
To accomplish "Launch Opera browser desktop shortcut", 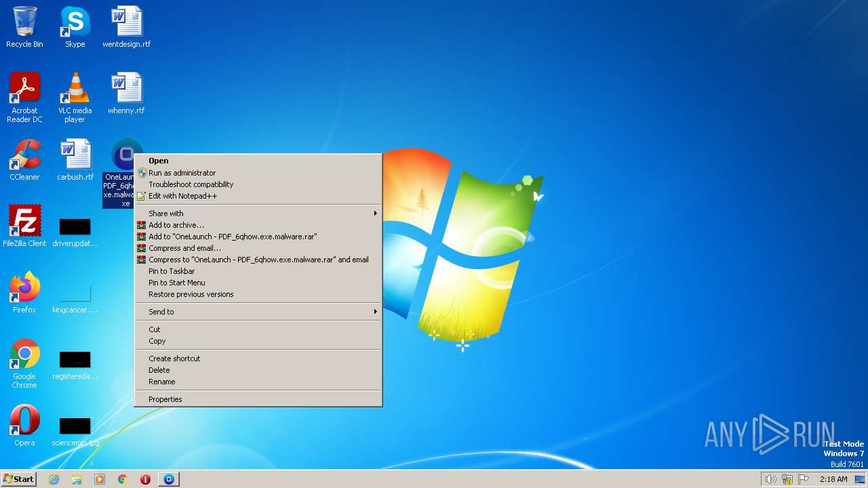I will pos(24,425).
